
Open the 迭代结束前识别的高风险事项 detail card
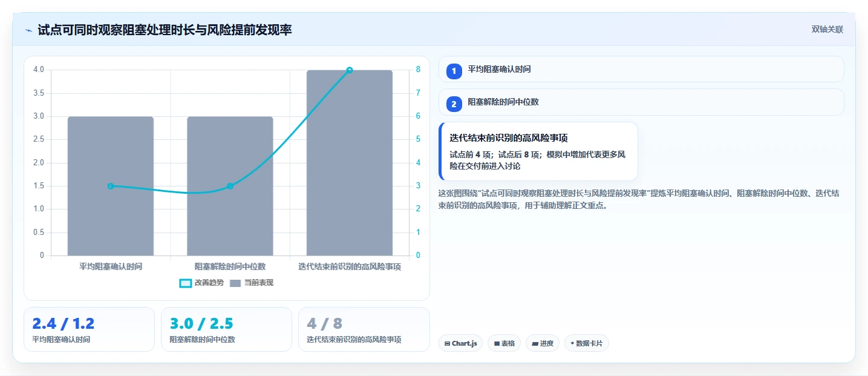(538, 151)
